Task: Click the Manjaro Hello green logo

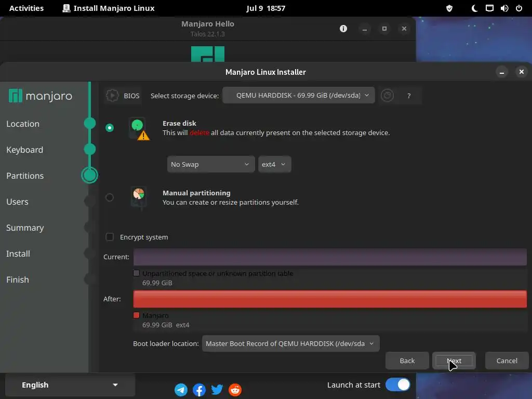Action: point(208,54)
